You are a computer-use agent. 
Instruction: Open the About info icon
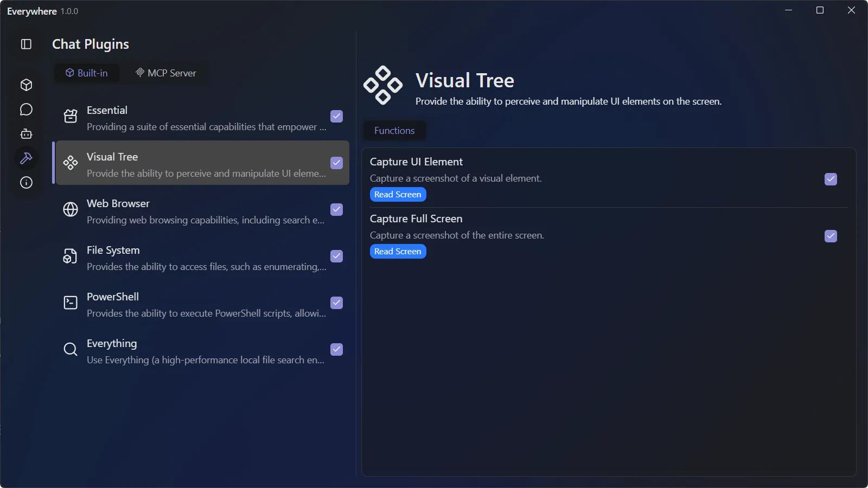26,183
